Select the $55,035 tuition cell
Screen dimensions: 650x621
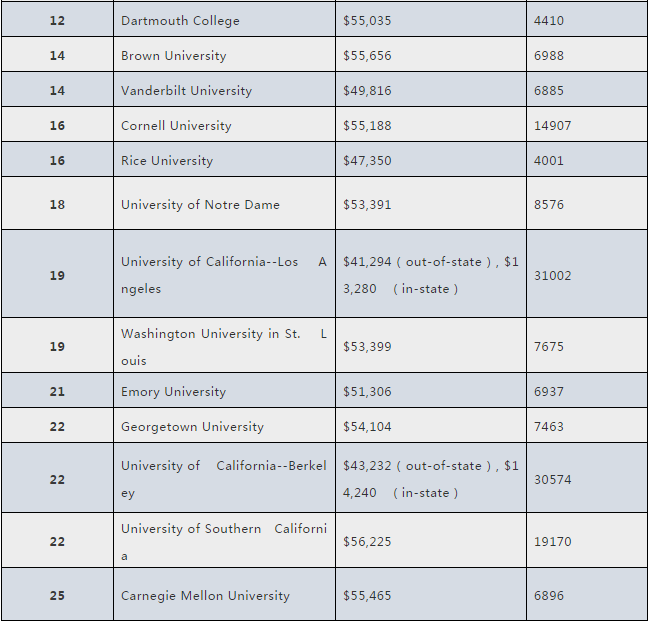(367, 20)
